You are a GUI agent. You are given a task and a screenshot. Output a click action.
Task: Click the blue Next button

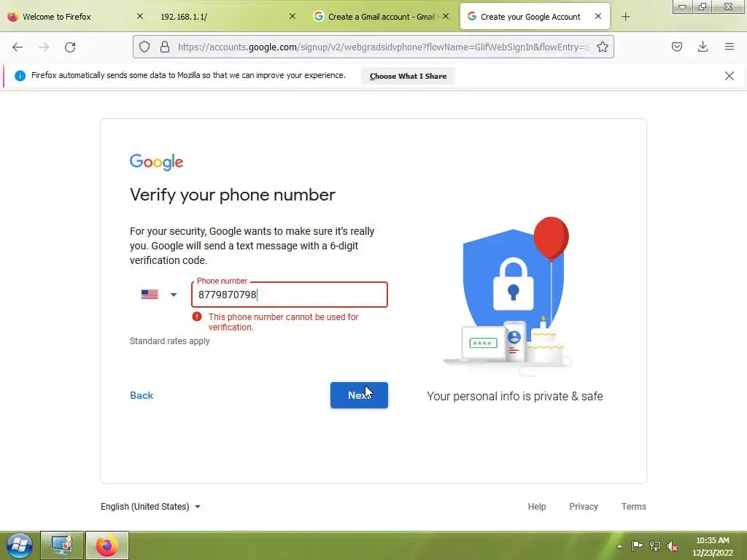click(359, 395)
